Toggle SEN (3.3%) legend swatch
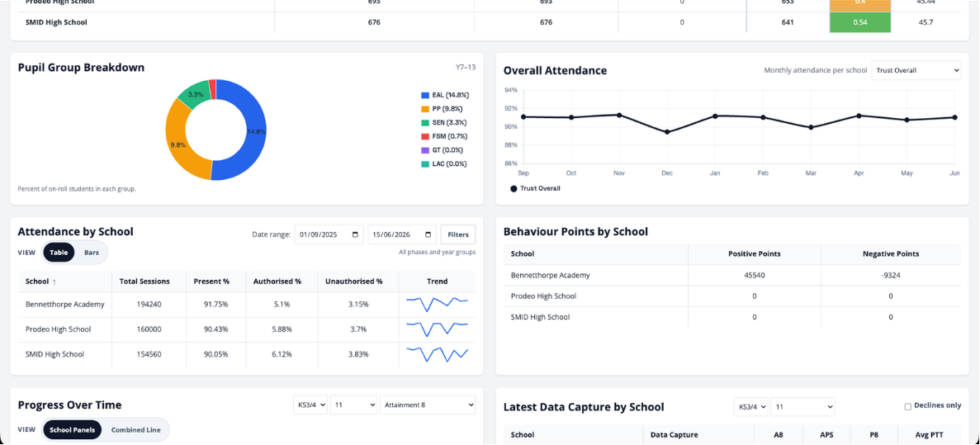The image size is (980, 445). pos(425,122)
